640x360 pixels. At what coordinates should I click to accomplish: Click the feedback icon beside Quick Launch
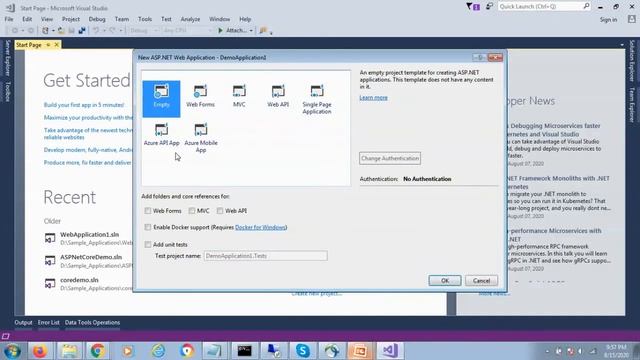pos(489,7)
